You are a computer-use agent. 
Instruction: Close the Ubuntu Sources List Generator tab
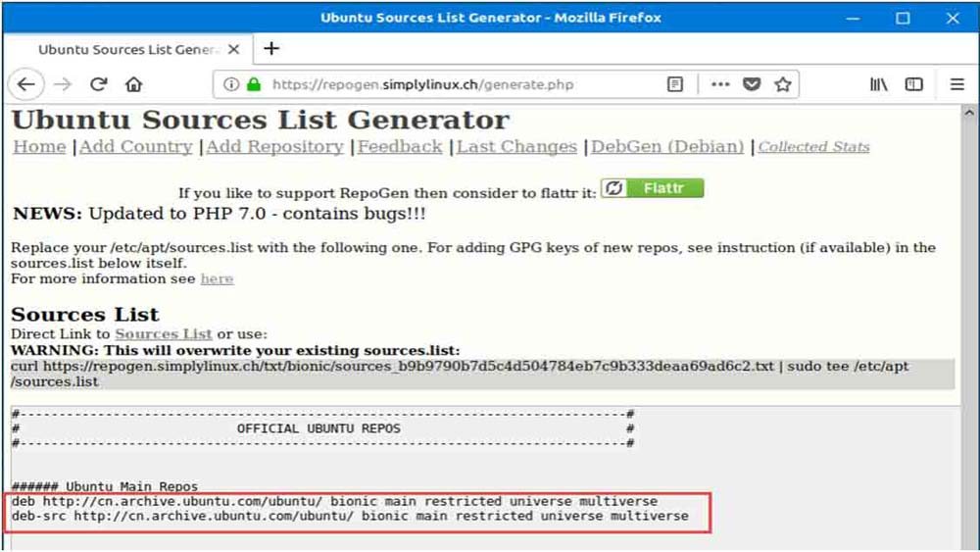tap(234, 49)
